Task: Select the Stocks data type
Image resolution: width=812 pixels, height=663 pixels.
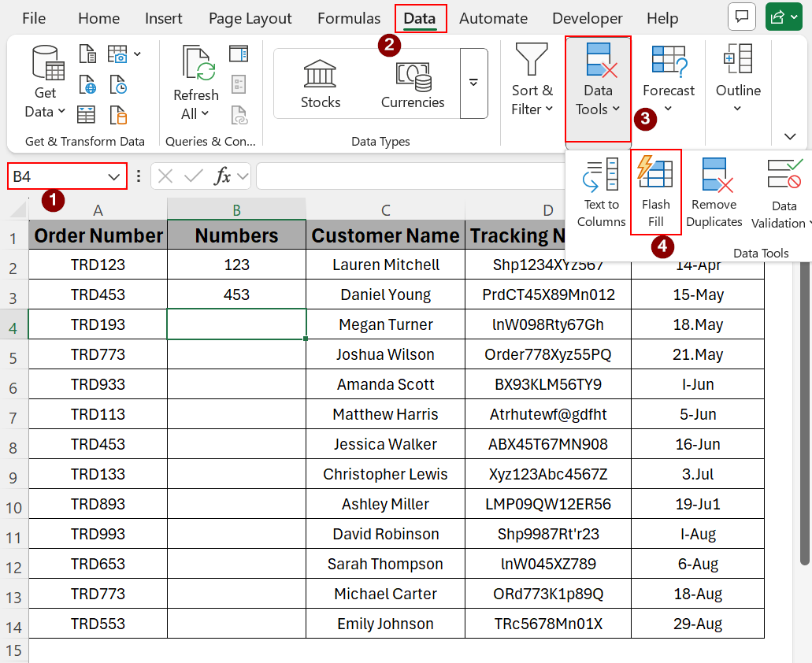Action: 321,84
